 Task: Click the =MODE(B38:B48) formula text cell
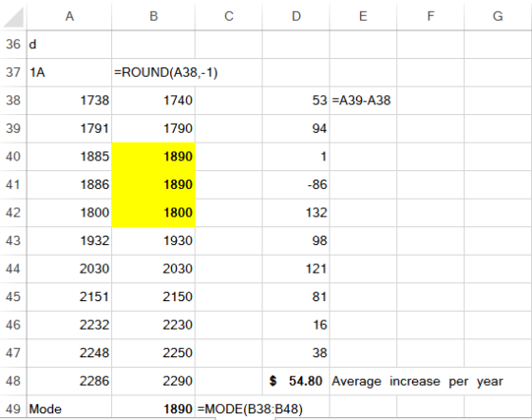coord(250,409)
